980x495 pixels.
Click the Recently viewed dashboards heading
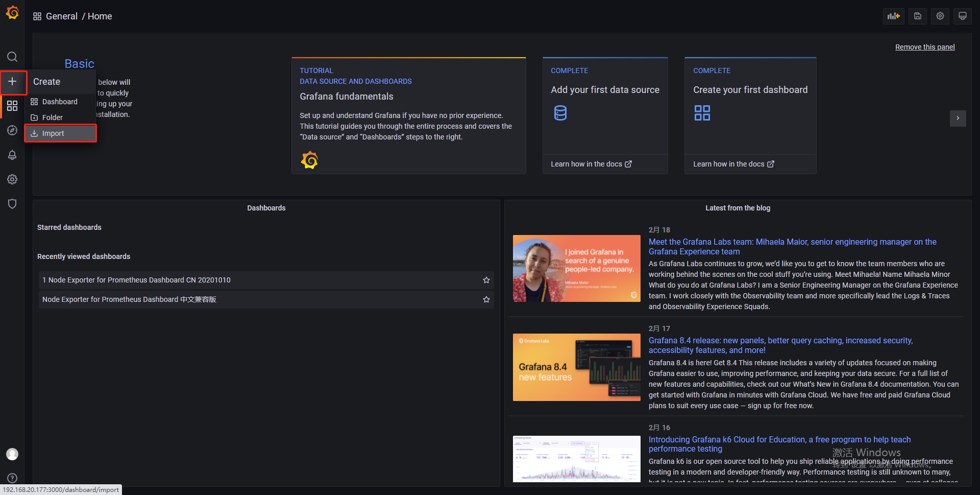tap(84, 256)
